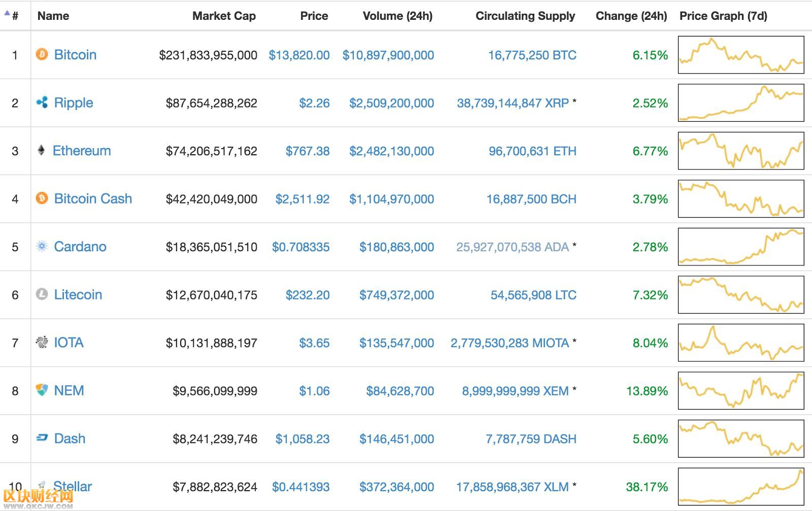Click the Dash logo icon
Screen dimensions: 812x511
(x=42, y=438)
